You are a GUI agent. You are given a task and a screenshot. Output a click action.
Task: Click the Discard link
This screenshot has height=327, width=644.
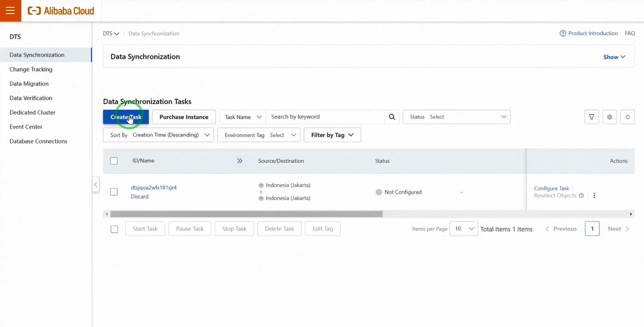(x=140, y=197)
